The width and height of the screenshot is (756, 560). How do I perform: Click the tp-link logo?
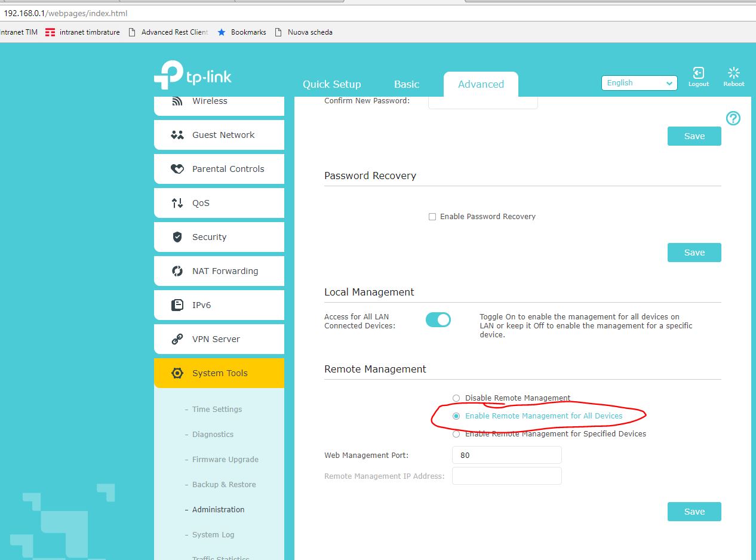(x=193, y=76)
